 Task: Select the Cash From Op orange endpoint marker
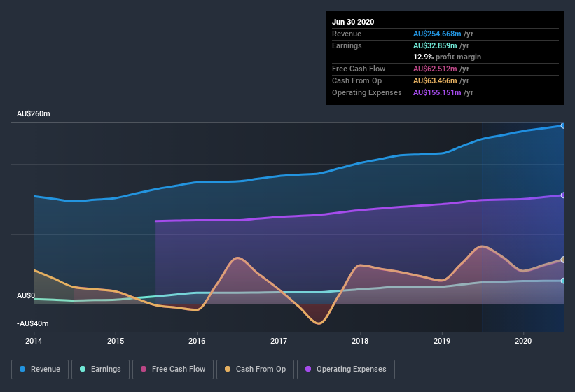click(x=563, y=260)
